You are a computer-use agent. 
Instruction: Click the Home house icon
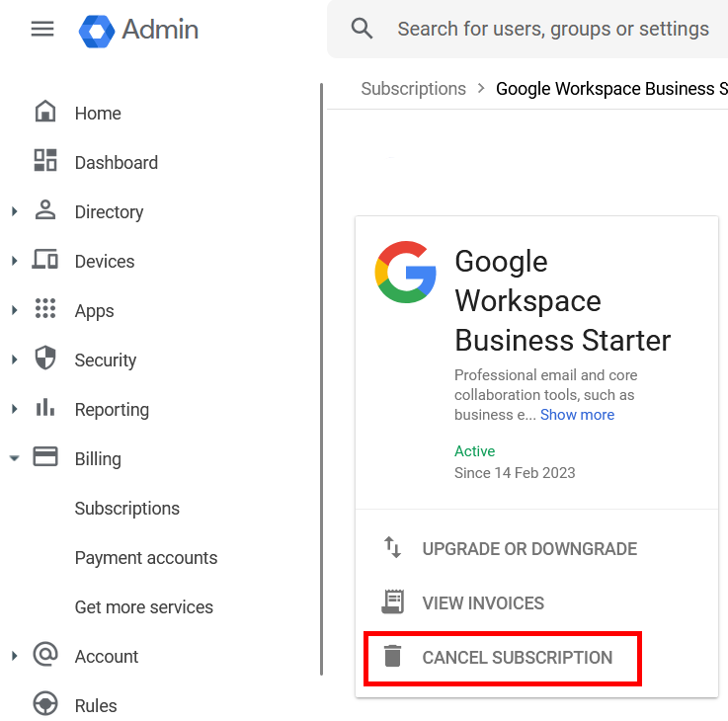(x=45, y=112)
